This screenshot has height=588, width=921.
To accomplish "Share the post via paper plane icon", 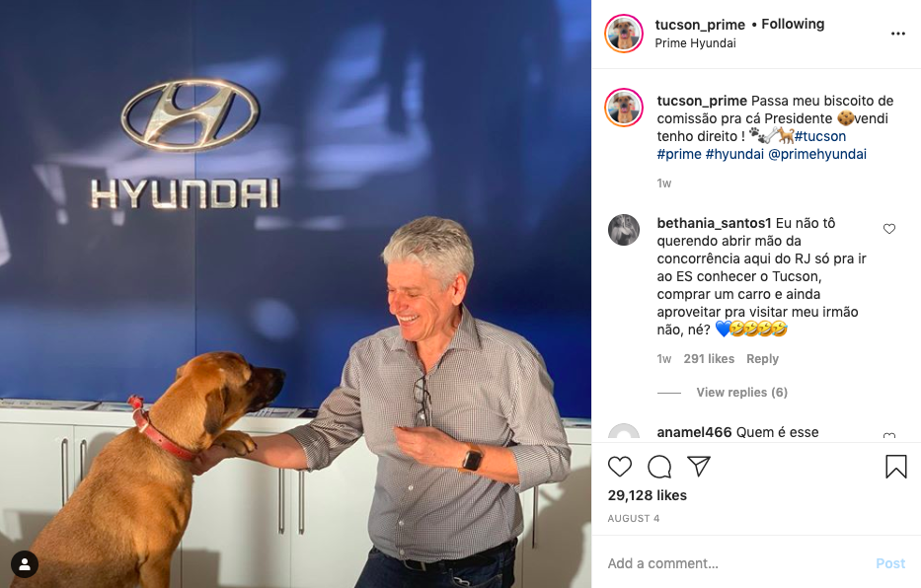I will 699,466.
